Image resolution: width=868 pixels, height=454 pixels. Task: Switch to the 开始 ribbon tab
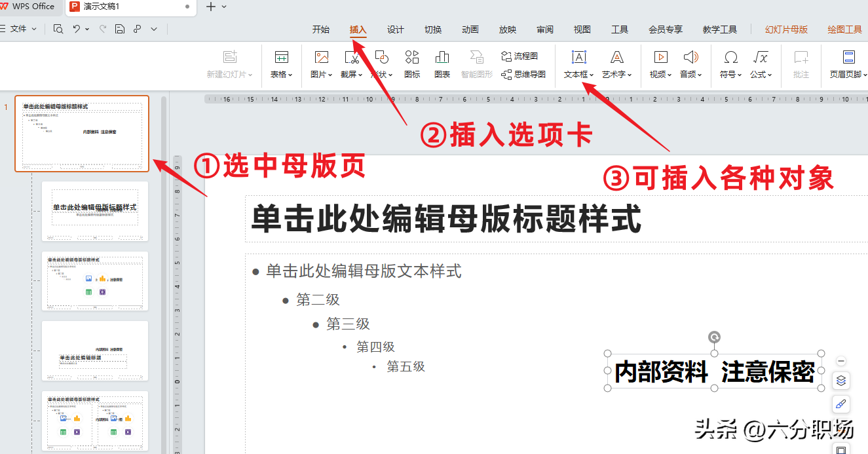pyautogui.click(x=321, y=29)
